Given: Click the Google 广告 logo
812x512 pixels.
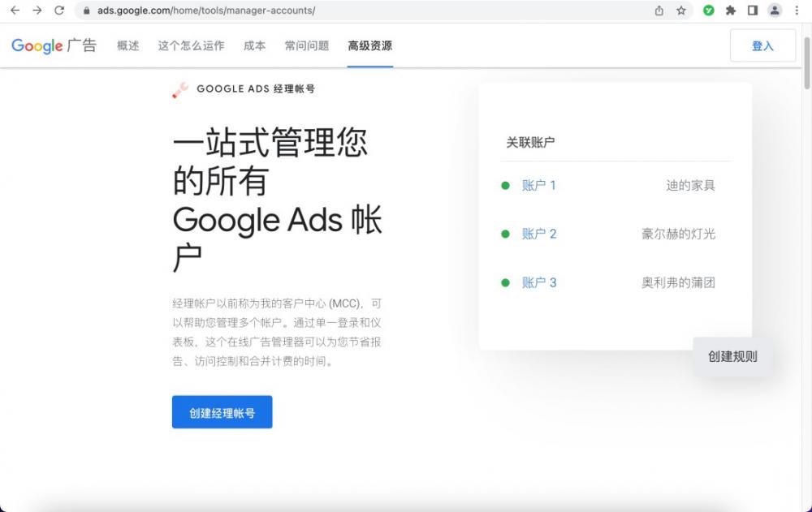Looking at the screenshot, I should point(54,45).
